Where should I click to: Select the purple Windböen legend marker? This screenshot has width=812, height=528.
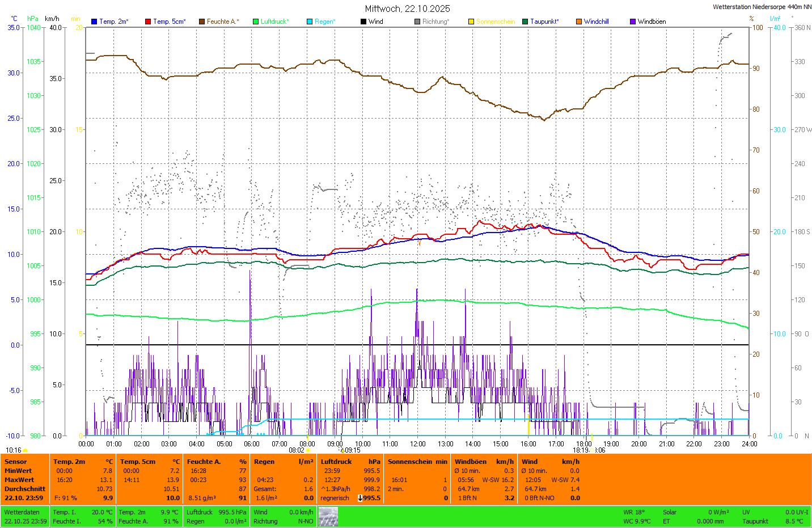pyautogui.click(x=633, y=22)
